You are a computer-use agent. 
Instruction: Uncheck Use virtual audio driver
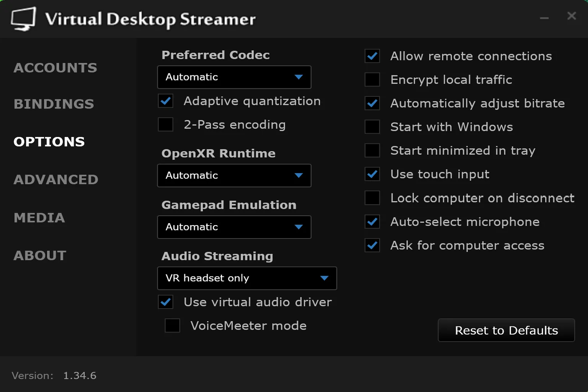165,302
